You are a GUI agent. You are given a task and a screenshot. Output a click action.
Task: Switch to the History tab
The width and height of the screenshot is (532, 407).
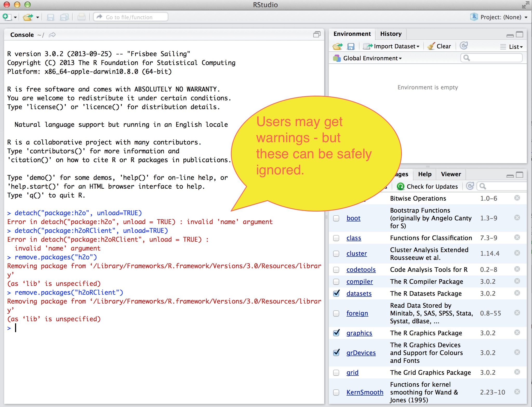tap(391, 34)
